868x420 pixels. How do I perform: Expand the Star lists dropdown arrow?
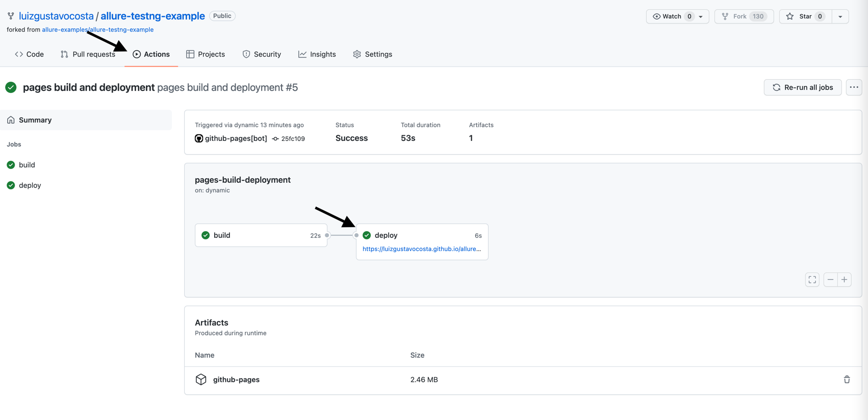pos(840,16)
